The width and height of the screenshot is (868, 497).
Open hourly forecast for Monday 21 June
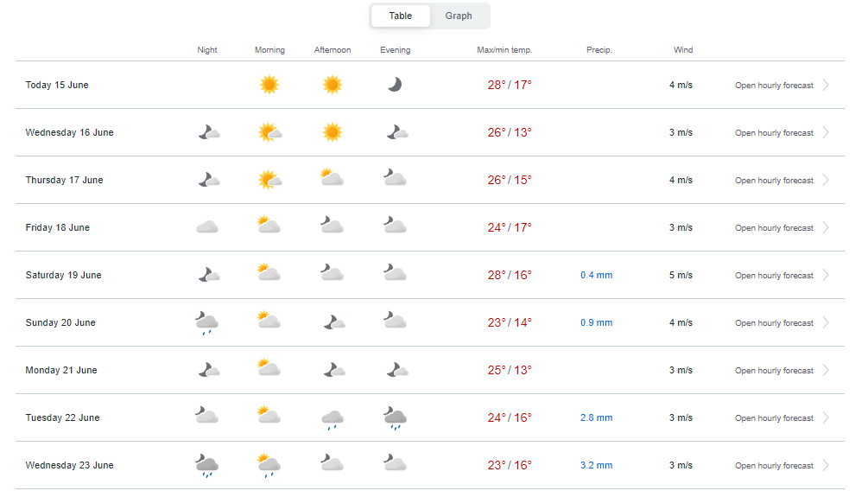click(774, 371)
